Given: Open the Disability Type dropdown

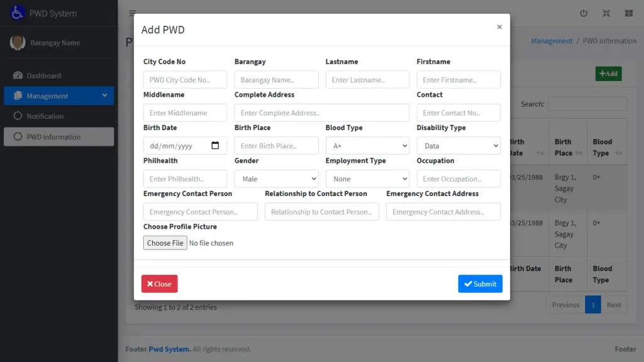Looking at the screenshot, I should coord(458,145).
